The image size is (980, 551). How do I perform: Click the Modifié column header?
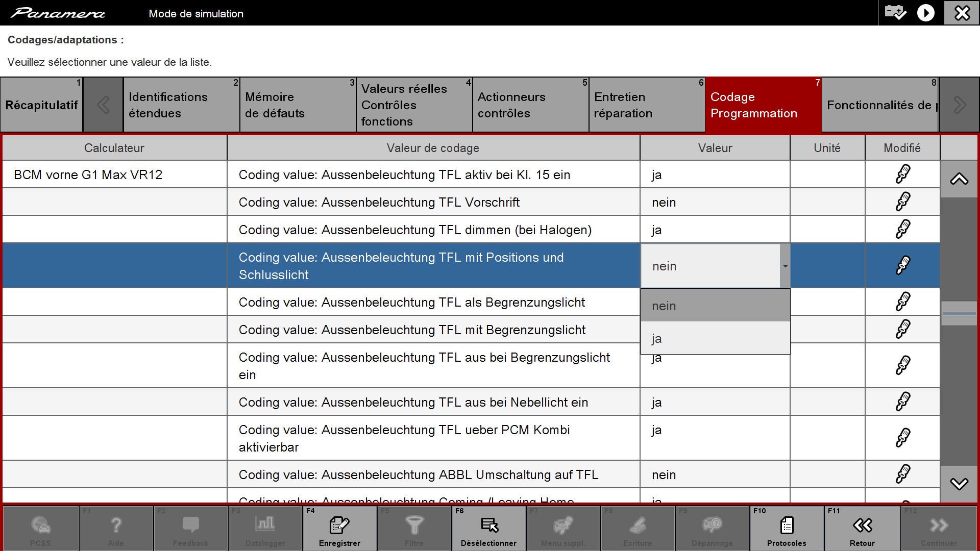point(902,148)
